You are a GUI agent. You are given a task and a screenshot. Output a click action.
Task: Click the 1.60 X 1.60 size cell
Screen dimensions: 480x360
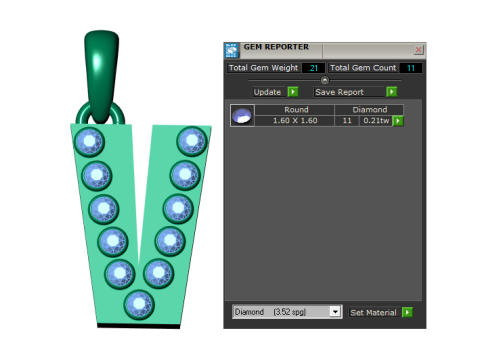(x=295, y=121)
